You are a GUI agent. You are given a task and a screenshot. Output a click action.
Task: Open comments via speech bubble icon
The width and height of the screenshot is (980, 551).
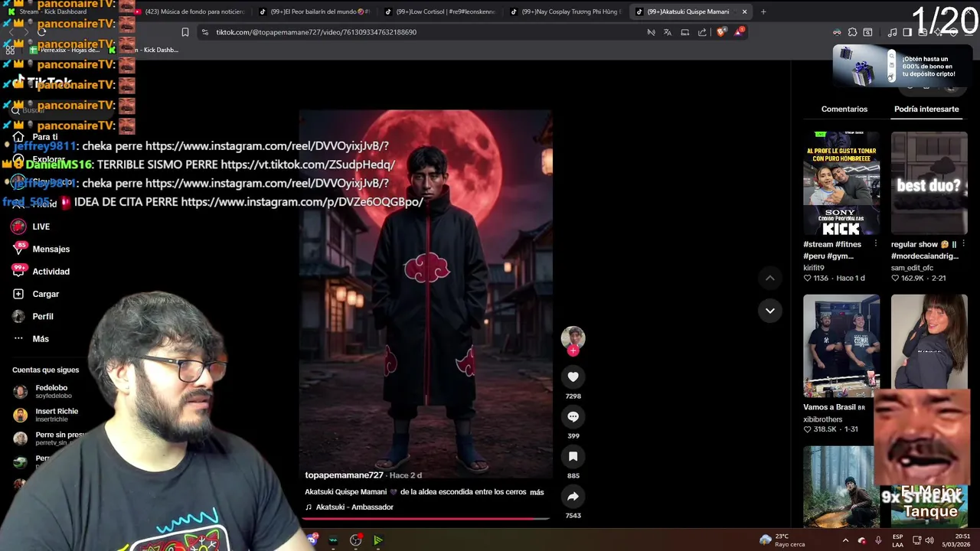573,416
